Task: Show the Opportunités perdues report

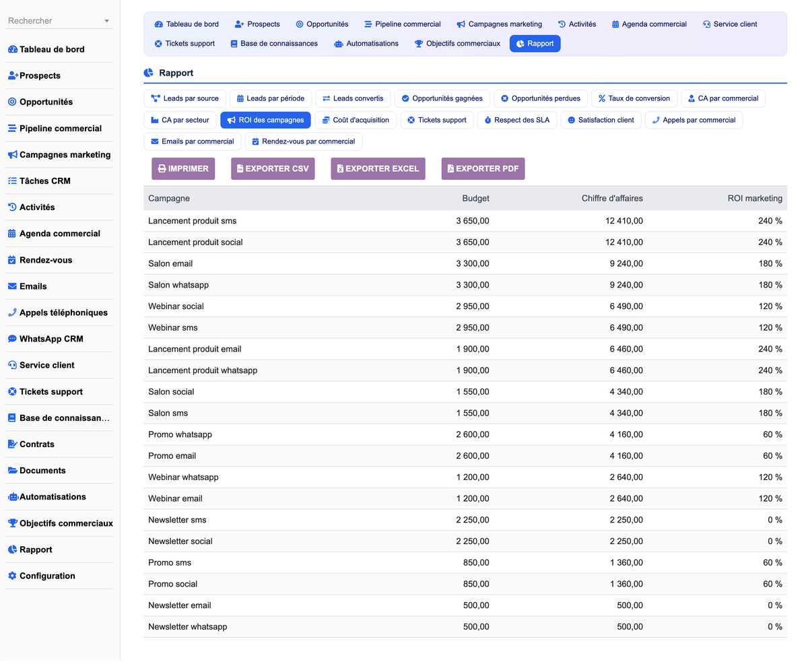Action: pyautogui.click(x=541, y=98)
